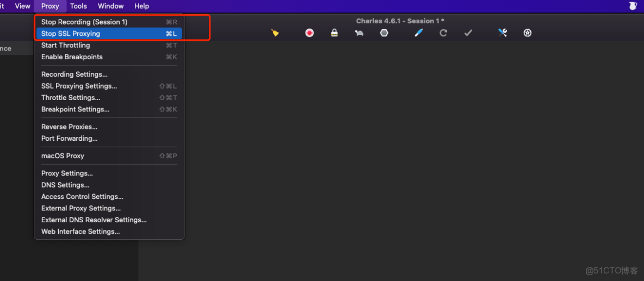Toggle throttling turtle icon
This screenshot has height=281, width=644.
tap(360, 33)
